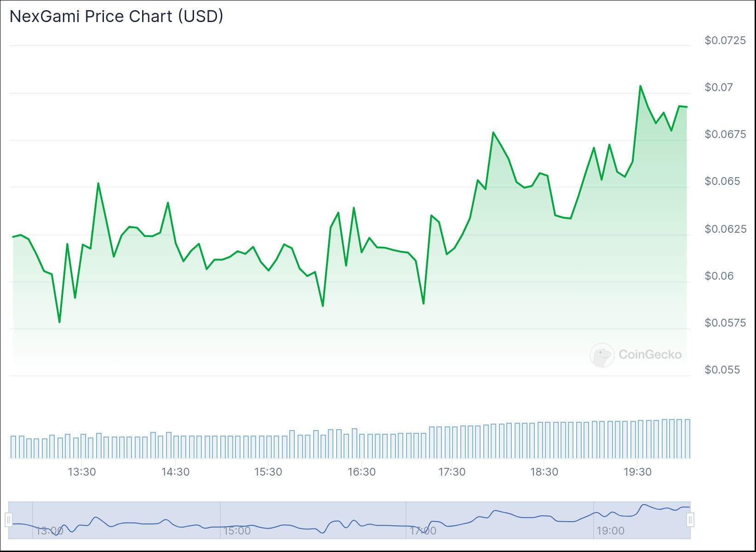Screen dimensions: 756x552
Task: Click the 15:00 marker in the navigator
Action: tap(237, 531)
